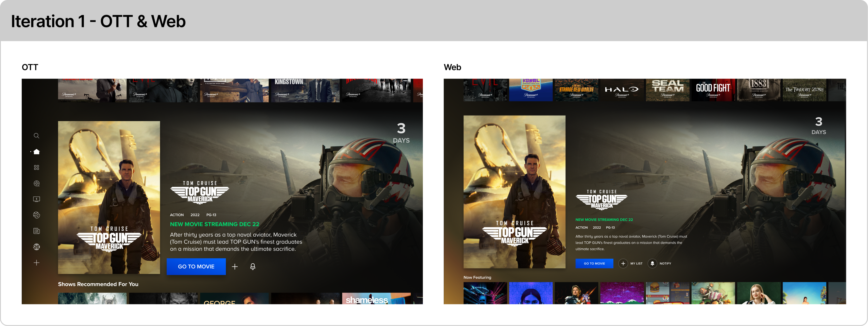Open Shameless thumbnail in recommended row

click(376, 298)
